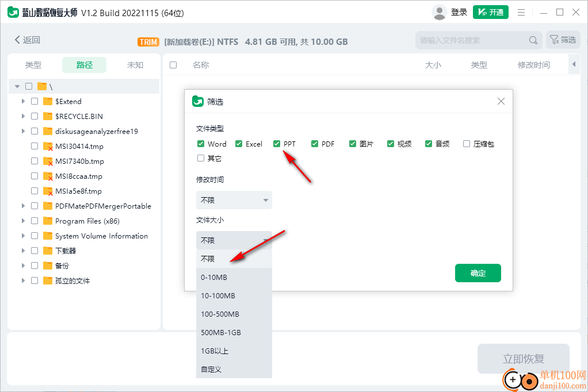This screenshot has height=392, width=588.
Task: Uncheck the Word file type checkbox
Action: coord(201,144)
